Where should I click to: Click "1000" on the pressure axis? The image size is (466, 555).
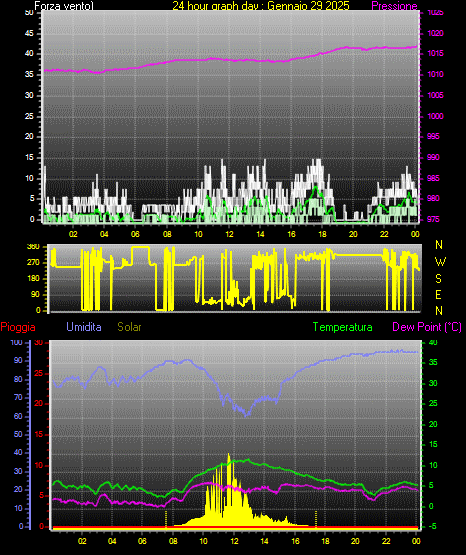pos(435,116)
